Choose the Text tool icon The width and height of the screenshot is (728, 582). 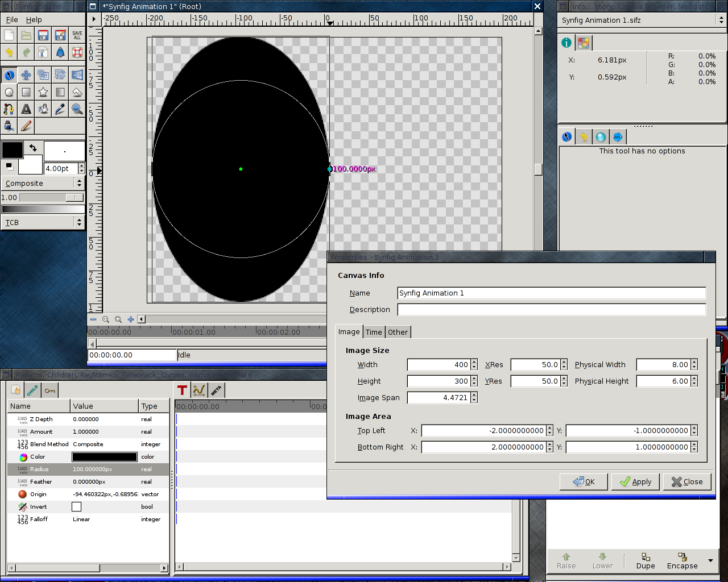(26, 109)
